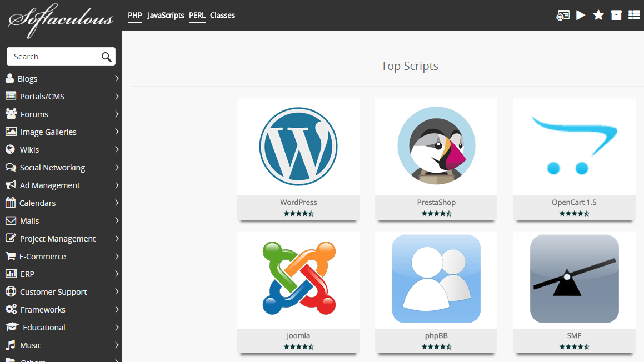
Task: Open the SMF script name link
Action: click(x=574, y=336)
